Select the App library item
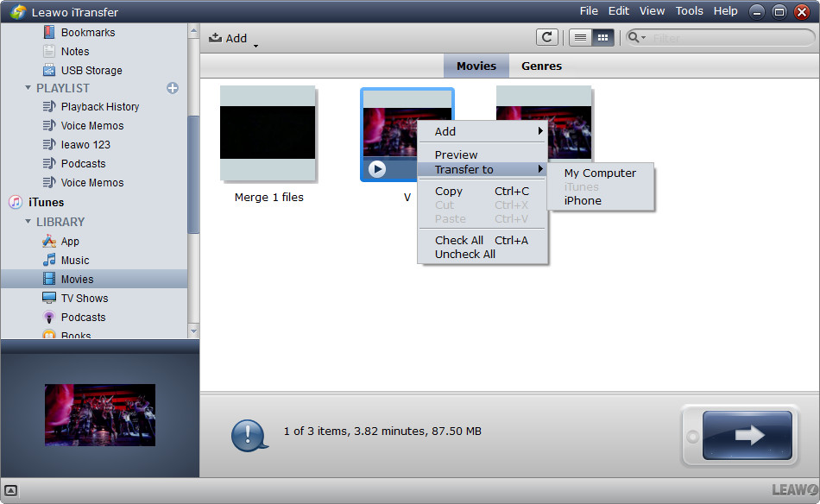Viewport: 820px width, 504px height. (x=70, y=242)
